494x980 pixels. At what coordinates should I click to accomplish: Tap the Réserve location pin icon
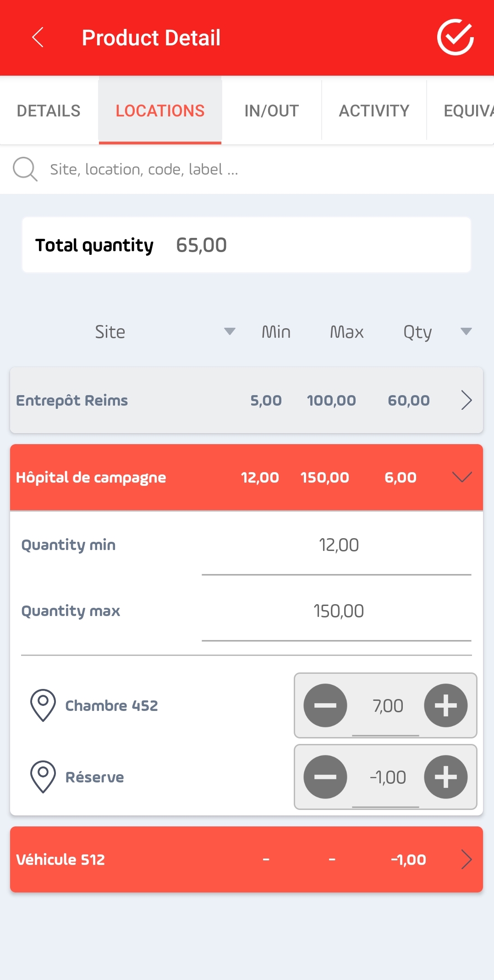(x=43, y=777)
